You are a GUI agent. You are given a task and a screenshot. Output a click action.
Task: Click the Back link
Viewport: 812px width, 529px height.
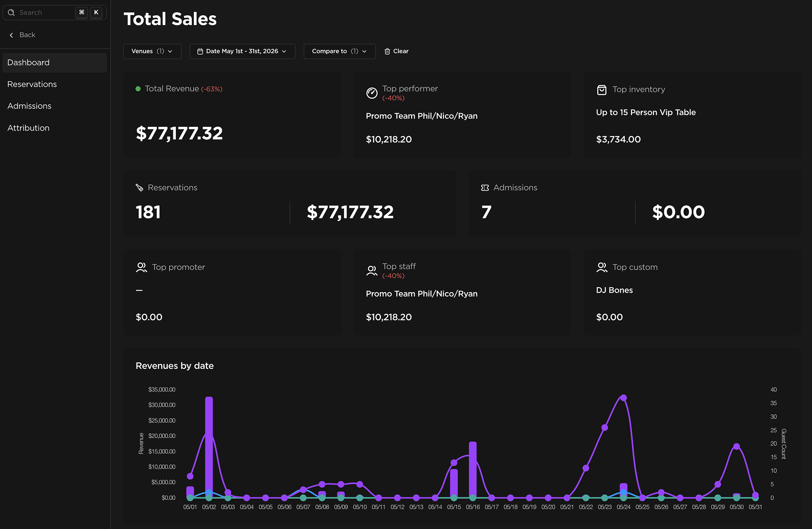[x=22, y=35]
